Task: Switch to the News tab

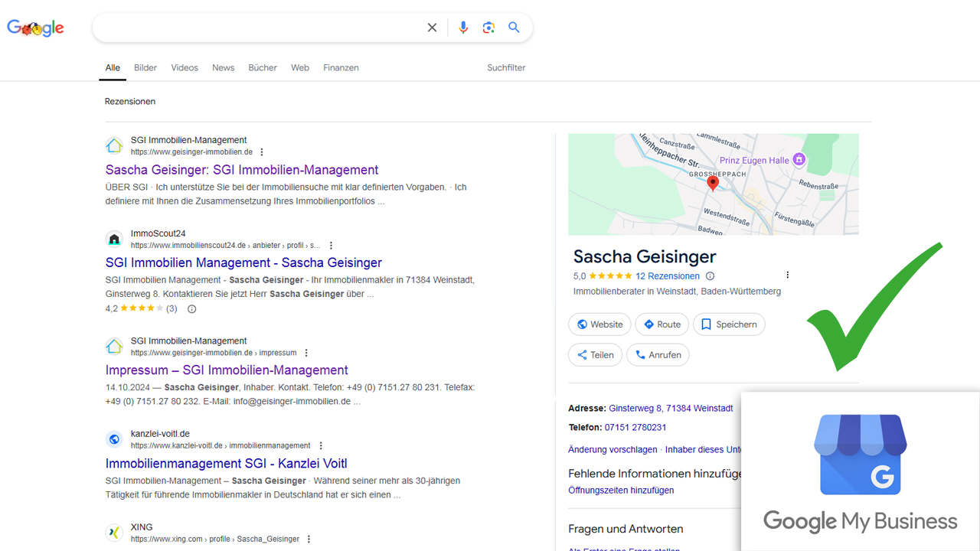Action: [x=223, y=67]
